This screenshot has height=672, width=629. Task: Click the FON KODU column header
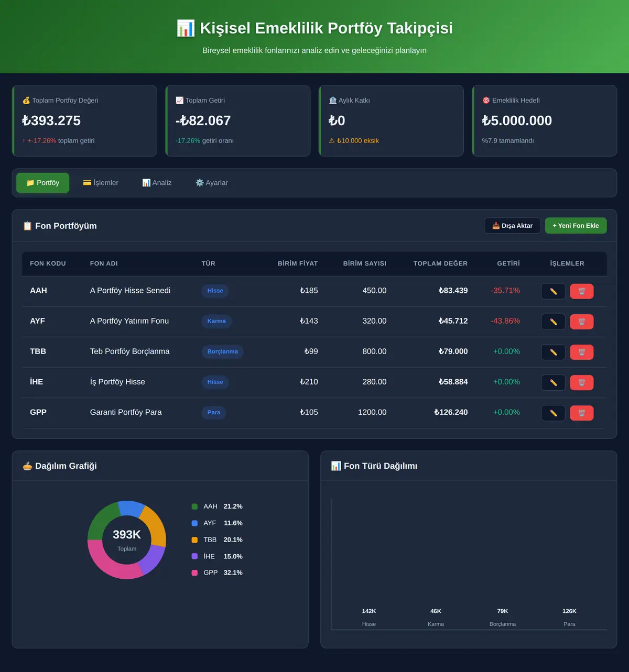[48, 263]
